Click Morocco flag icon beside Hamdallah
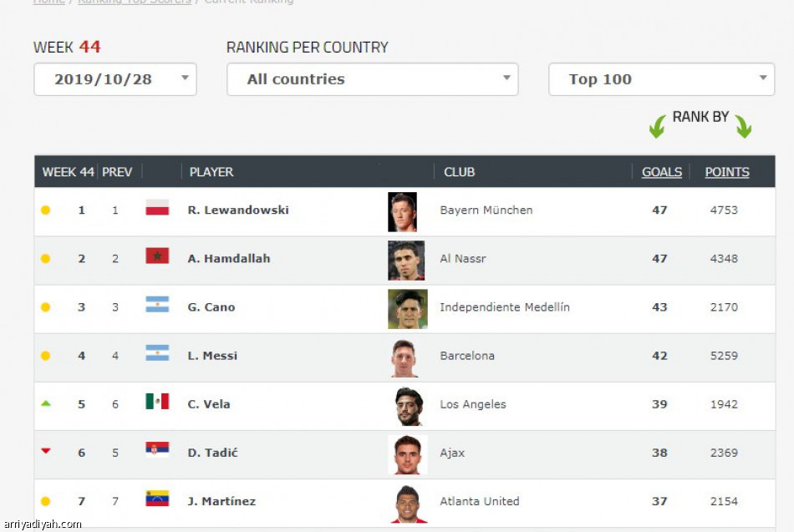This screenshot has height=532, width=794. click(157, 256)
